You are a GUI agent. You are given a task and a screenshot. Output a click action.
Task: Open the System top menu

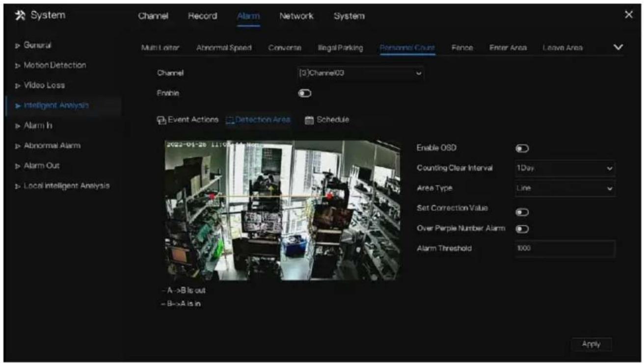[x=349, y=16]
